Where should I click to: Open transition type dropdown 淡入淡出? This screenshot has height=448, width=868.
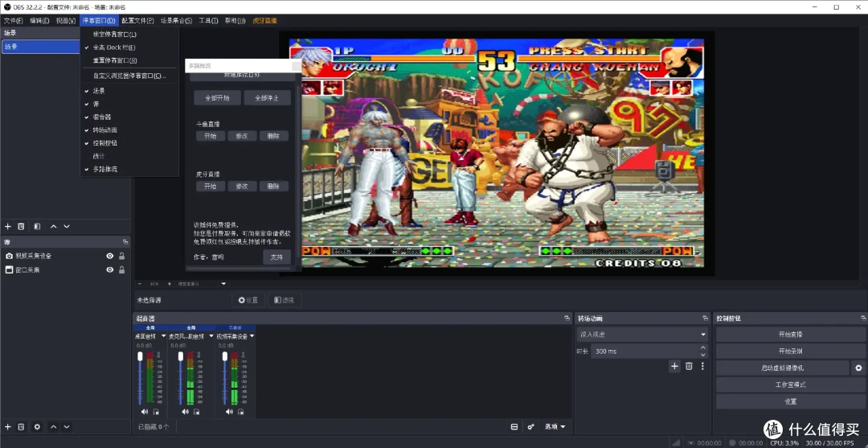point(642,335)
